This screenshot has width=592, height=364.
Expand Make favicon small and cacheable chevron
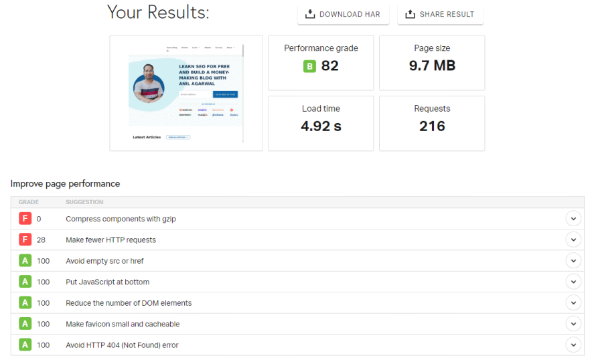coord(573,324)
